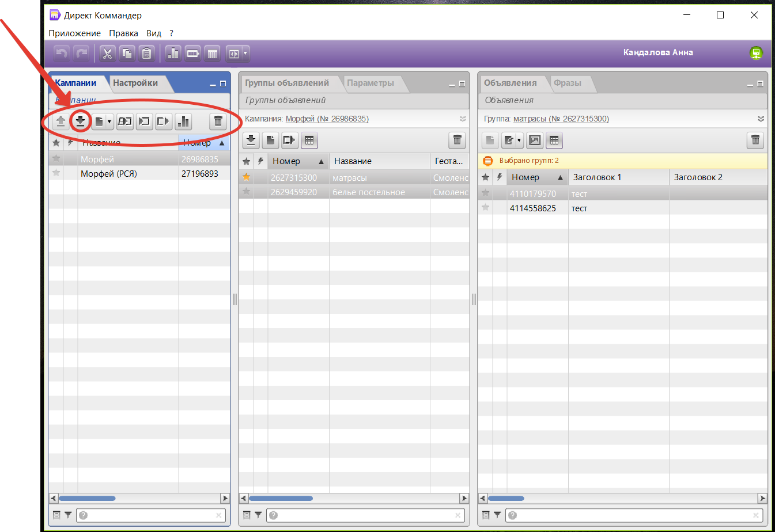The image size is (775, 532).
Task: Delete ad group with groups panel trash icon
Action: (x=457, y=140)
